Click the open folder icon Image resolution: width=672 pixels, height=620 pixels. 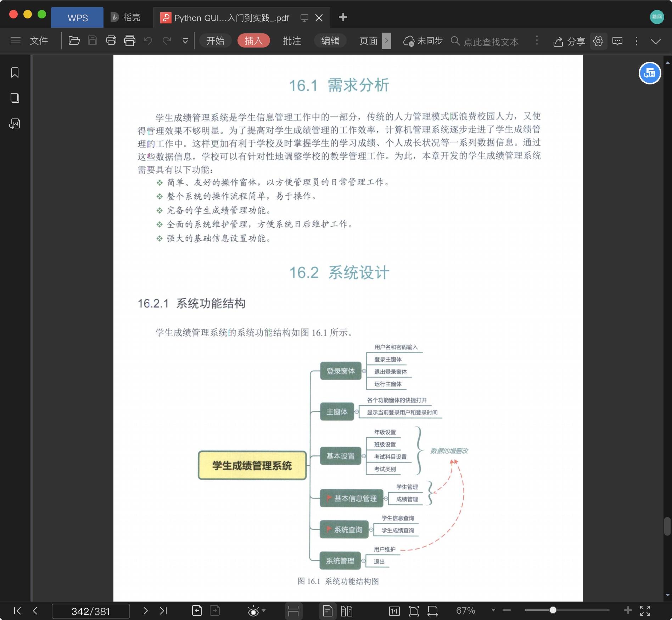pos(74,40)
